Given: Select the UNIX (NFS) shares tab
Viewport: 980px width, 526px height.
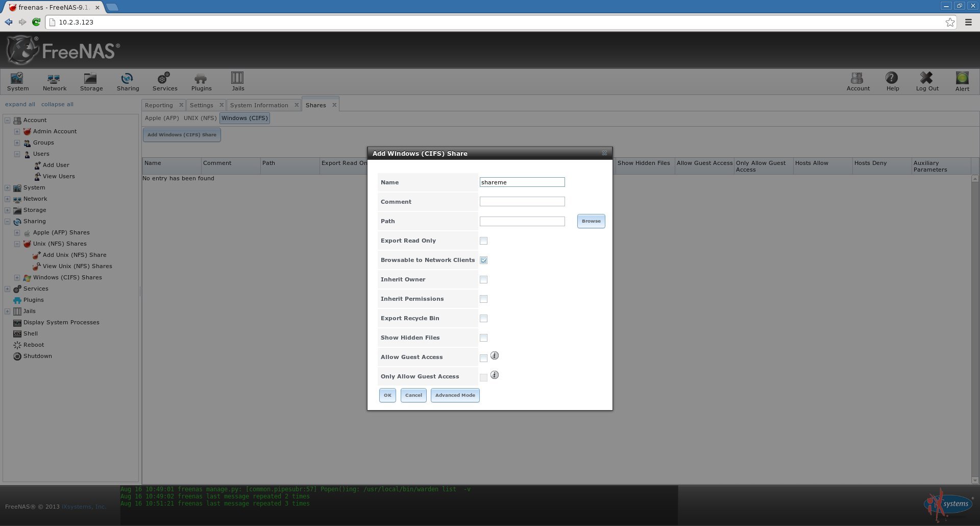Looking at the screenshot, I should pyautogui.click(x=200, y=118).
